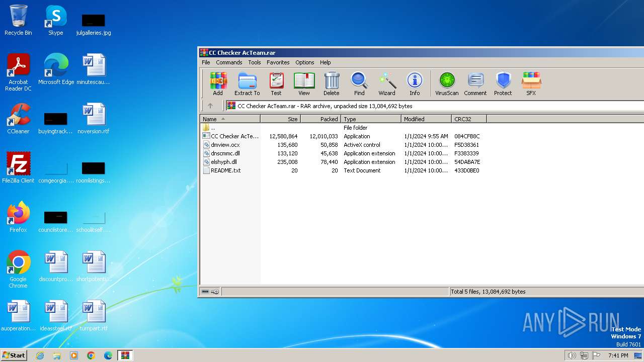The height and width of the screenshot is (362, 644).
Task: Click the View toolbar icon
Action: pos(304,83)
